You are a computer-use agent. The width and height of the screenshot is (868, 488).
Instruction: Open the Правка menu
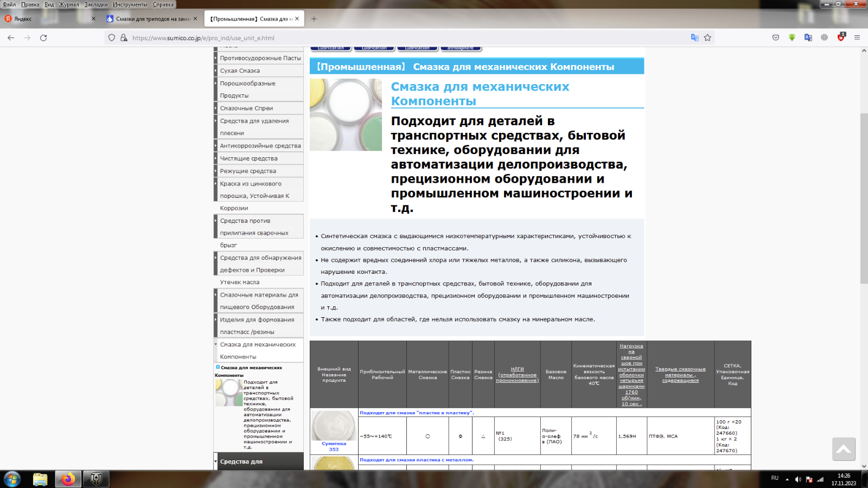point(30,4)
